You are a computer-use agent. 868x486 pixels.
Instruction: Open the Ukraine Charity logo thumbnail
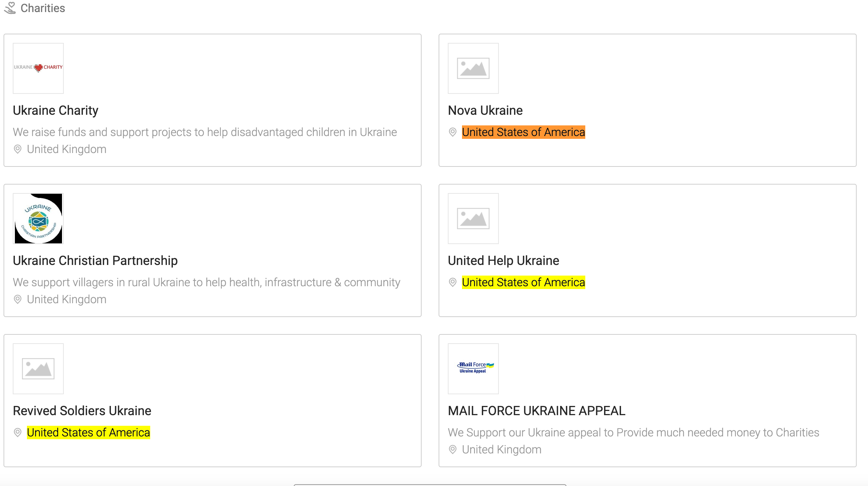(38, 68)
